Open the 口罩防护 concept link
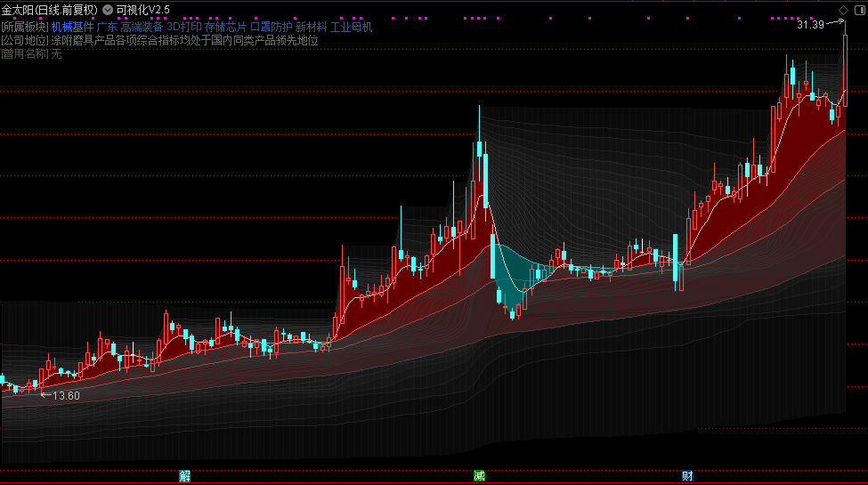This screenshot has height=485, width=868. tap(272, 27)
